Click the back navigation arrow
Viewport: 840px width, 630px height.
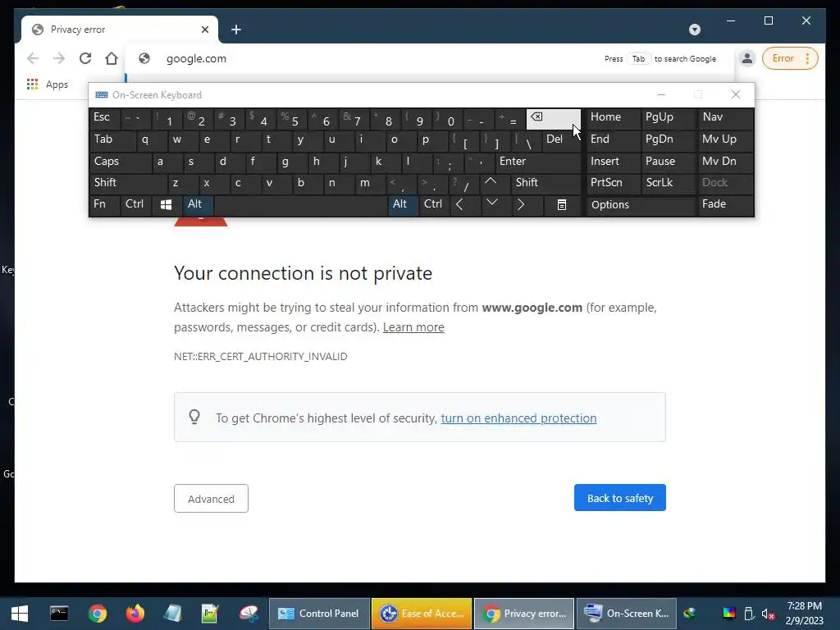click(x=33, y=58)
